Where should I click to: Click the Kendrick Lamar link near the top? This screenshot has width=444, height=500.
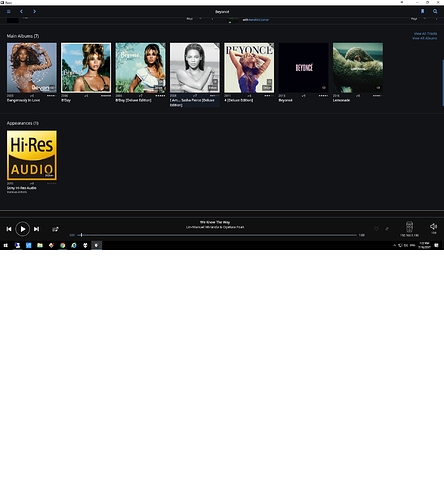click(x=258, y=20)
